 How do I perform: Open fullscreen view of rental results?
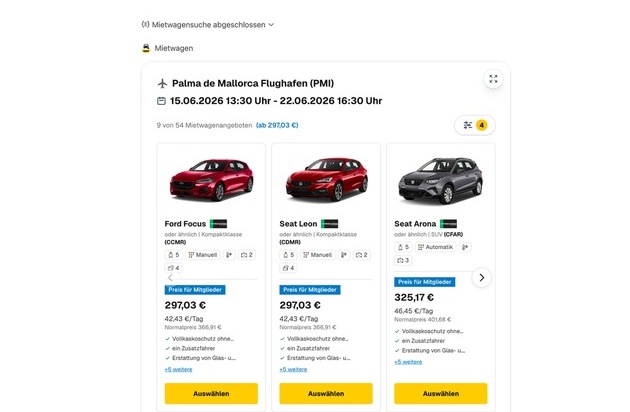492,79
